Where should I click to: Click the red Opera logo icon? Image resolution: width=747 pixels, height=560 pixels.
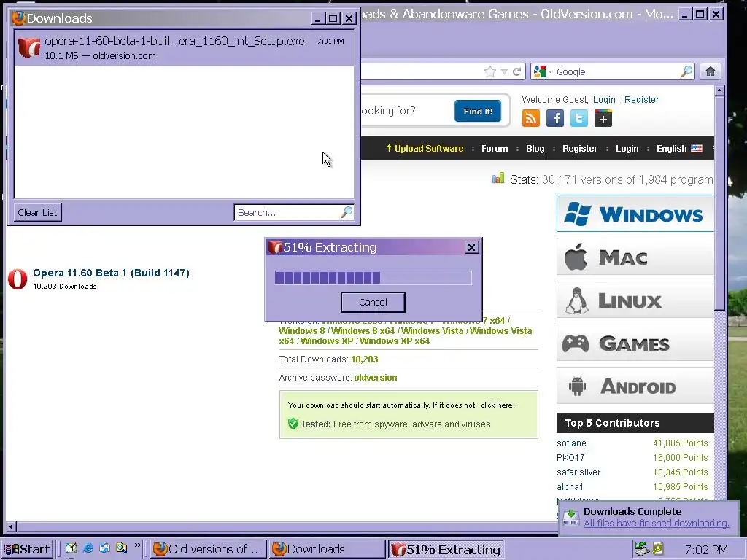pyautogui.click(x=18, y=279)
